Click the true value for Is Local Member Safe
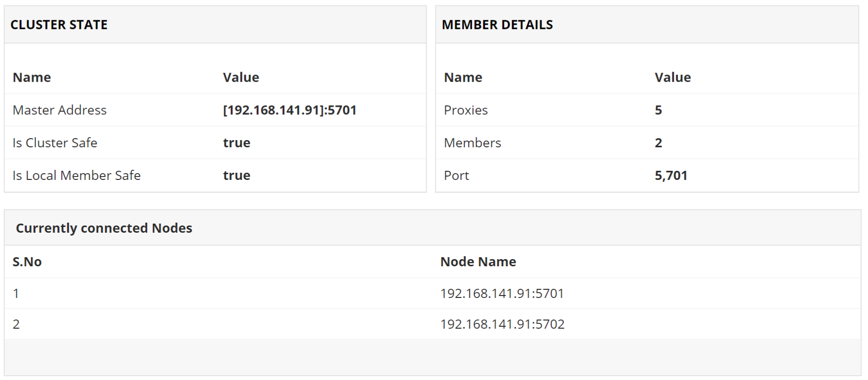This screenshot has height=380, width=868. click(237, 176)
